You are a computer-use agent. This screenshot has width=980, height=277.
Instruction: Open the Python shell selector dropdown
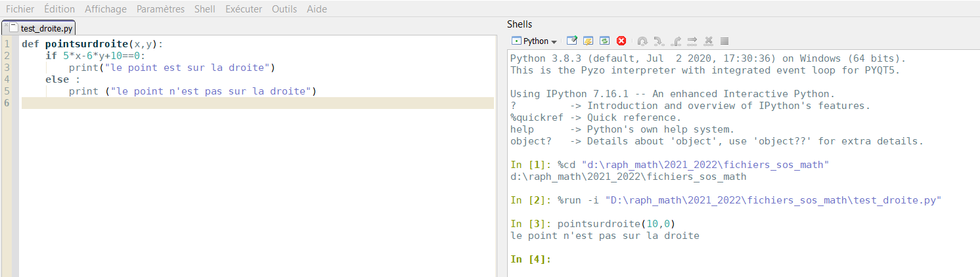pyautogui.click(x=534, y=41)
